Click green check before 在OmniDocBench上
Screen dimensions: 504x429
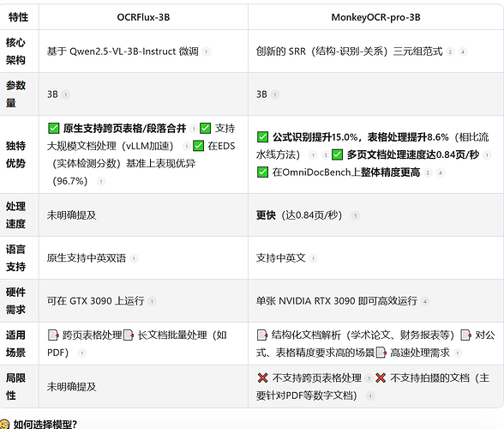(x=262, y=172)
